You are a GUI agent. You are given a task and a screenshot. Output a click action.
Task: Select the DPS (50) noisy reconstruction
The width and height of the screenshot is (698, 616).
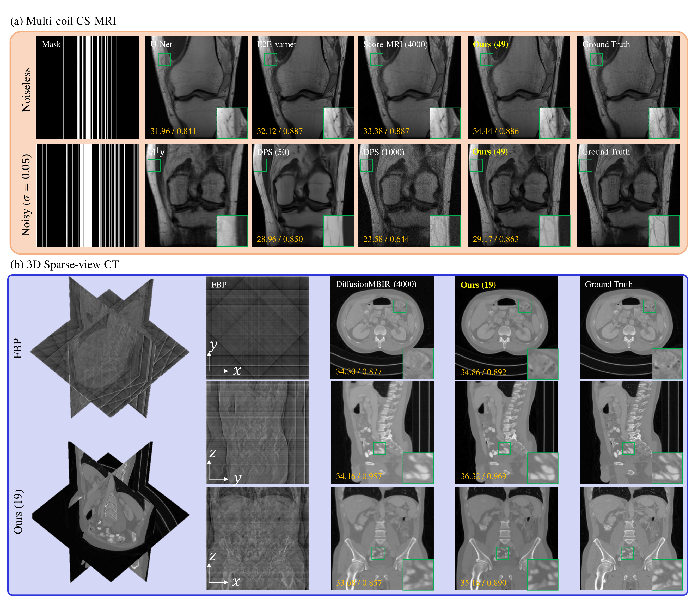tap(303, 195)
